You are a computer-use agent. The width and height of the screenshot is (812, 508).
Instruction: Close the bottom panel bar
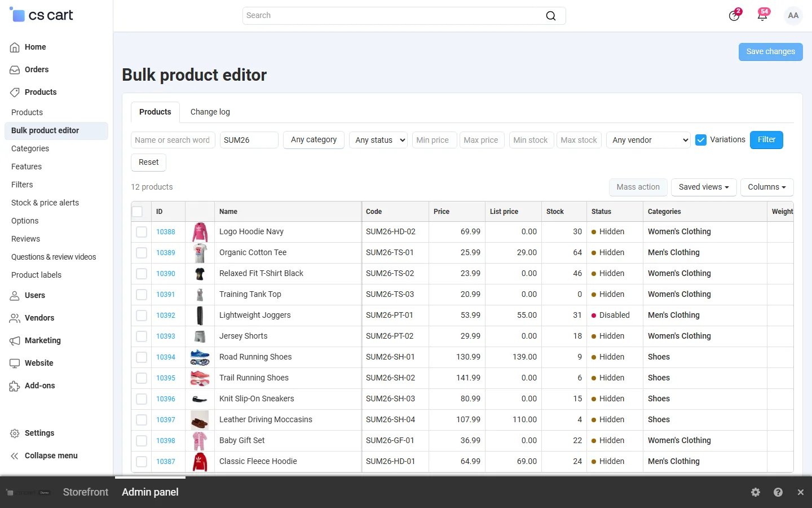point(801,492)
